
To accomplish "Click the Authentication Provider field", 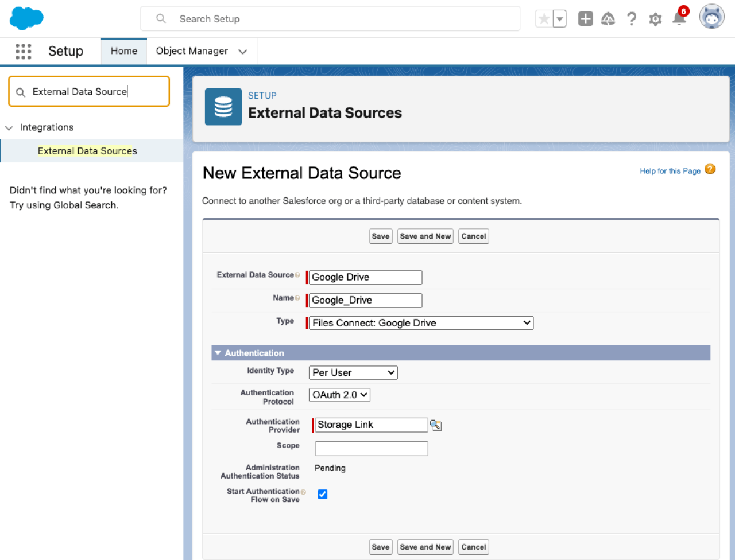I will click(x=371, y=425).
